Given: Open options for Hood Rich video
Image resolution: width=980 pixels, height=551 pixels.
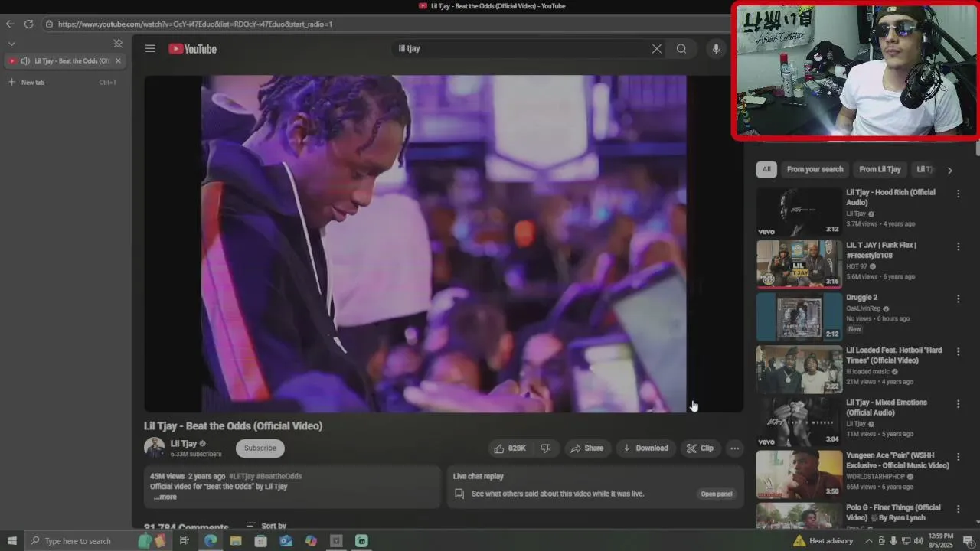Looking at the screenshot, I should click(958, 194).
